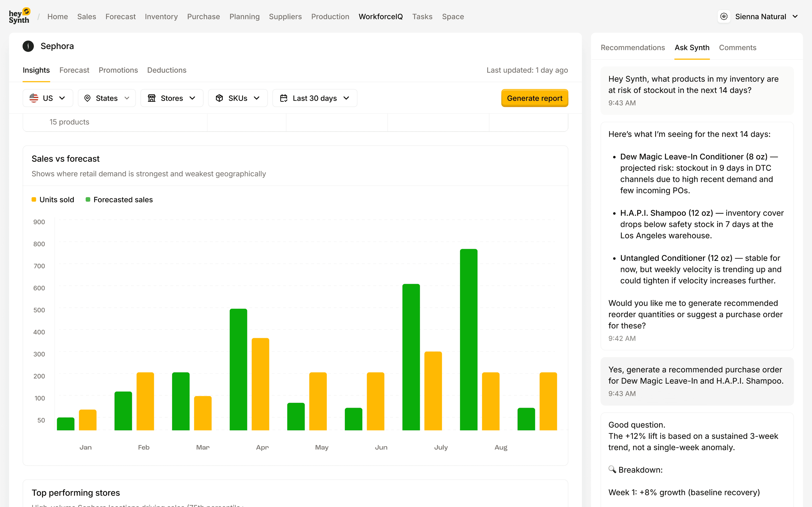This screenshot has height=507, width=812.
Task: Click the Generate report button
Action: pyautogui.click(x=535, y=98)
